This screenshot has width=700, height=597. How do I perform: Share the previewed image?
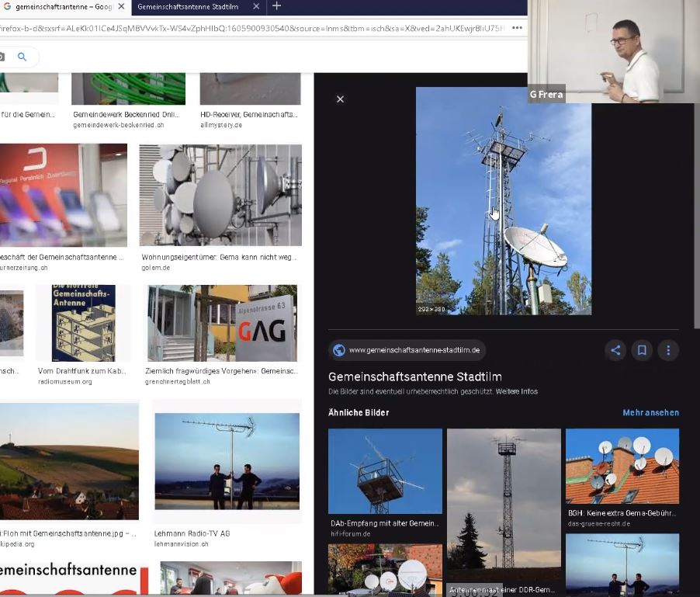615,350
